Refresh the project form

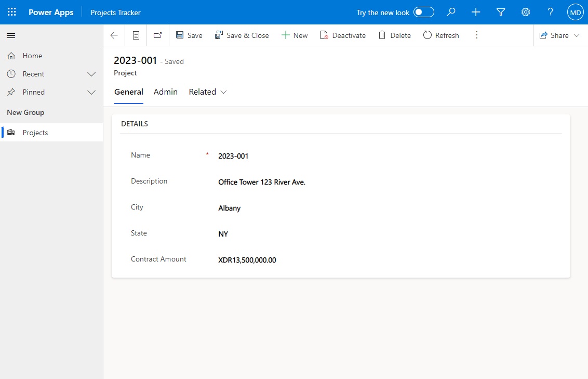point(440,35)
